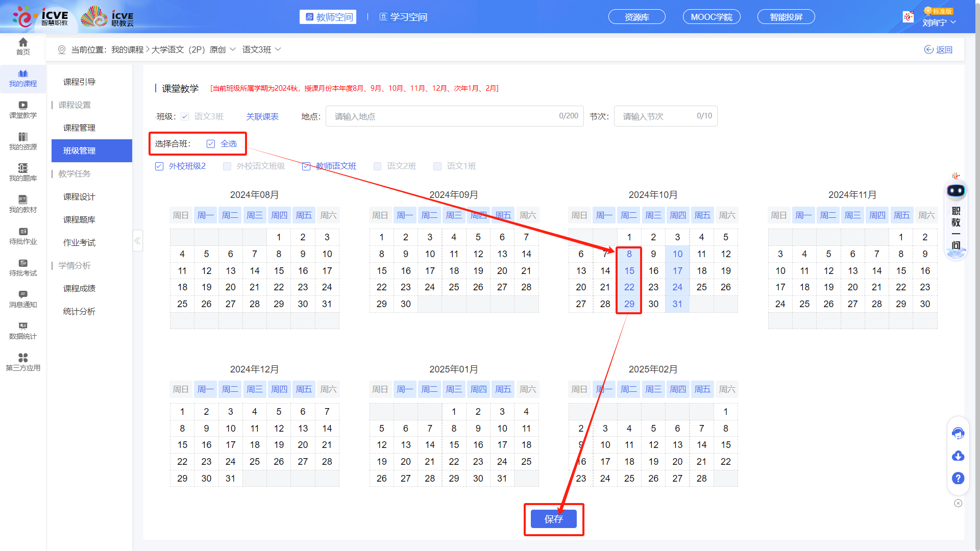The width and height of the screenshot is (980, 551).
Task: Enable the 语文2班 checkbox
Action: 377,166
